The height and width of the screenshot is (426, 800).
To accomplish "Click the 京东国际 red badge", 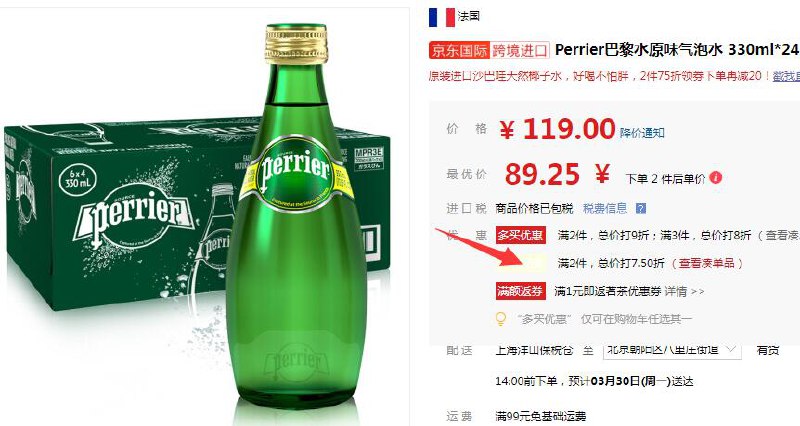I will tap(459, 50).
